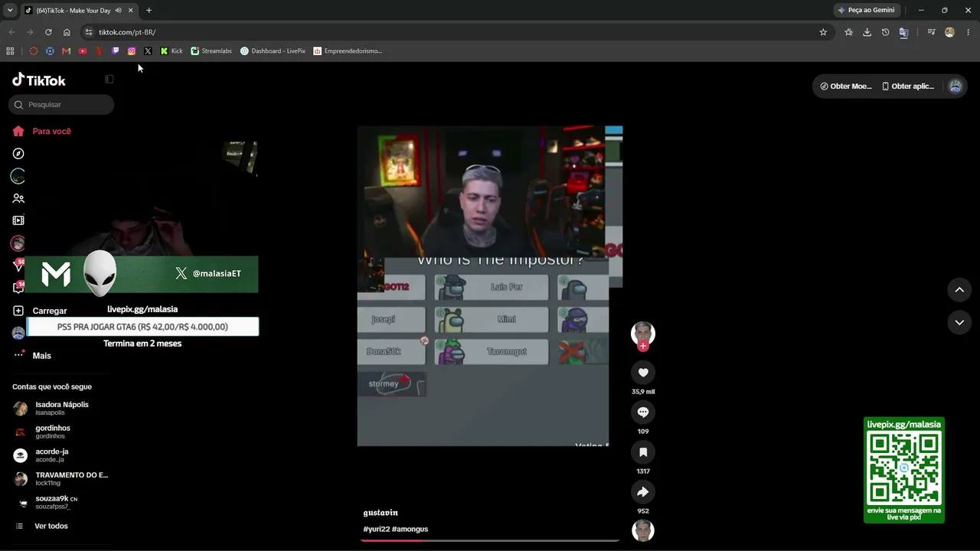
Task: Open the creator's avatar beside the video
Action: click(x=643, y=333)
